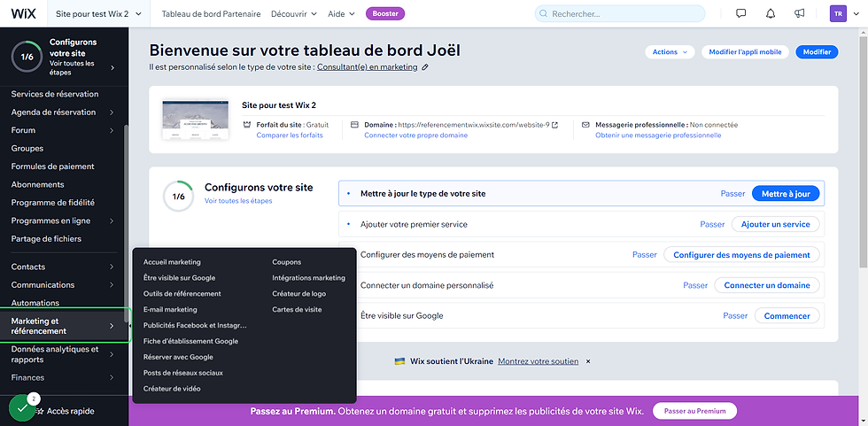Select Intégrations marketing

[308, 278]
